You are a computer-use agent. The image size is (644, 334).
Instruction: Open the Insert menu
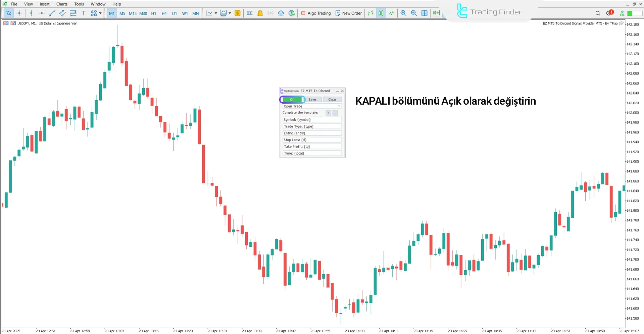[45, 4]
